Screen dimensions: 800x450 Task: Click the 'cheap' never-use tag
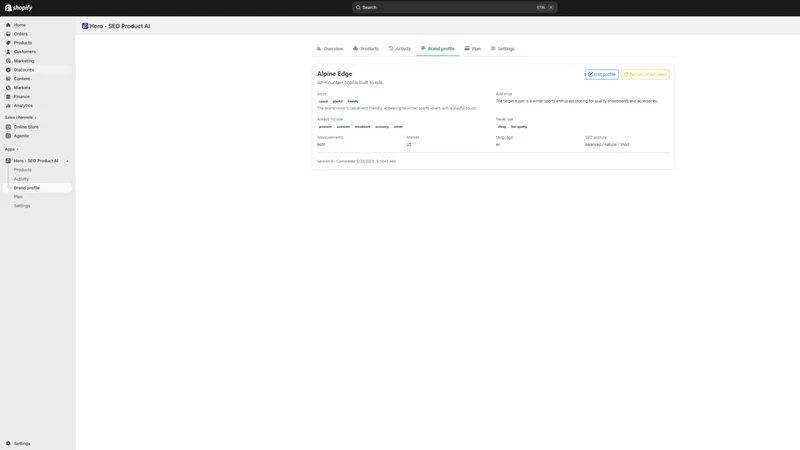tap(502, 127)
